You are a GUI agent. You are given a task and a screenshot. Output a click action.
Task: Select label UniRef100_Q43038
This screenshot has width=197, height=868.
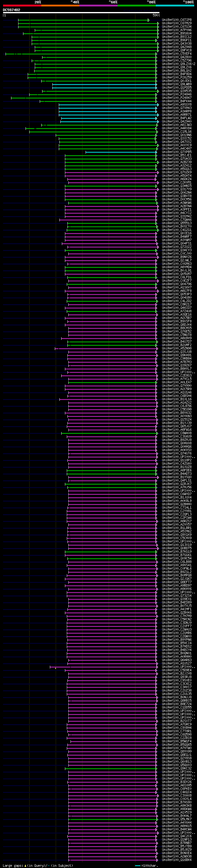[x=177, y=43]
